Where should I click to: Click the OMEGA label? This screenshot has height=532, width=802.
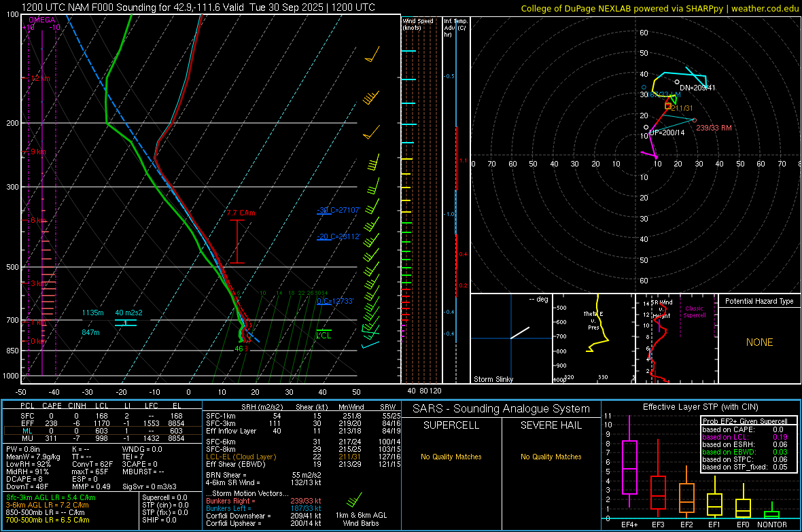click(42, 20)
